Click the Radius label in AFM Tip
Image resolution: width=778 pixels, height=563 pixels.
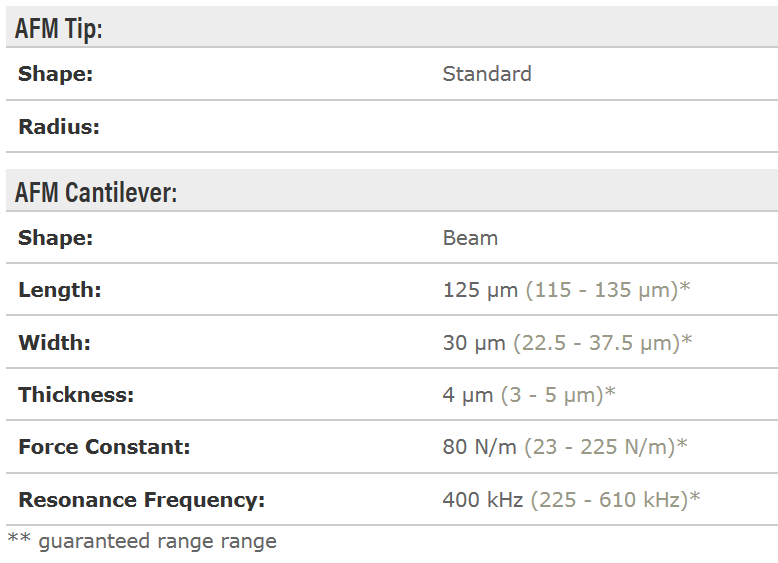coord(59,127)
